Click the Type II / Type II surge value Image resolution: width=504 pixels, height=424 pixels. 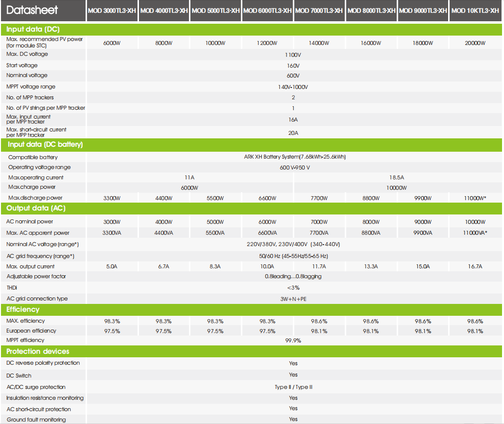click(x=293, y=387)
